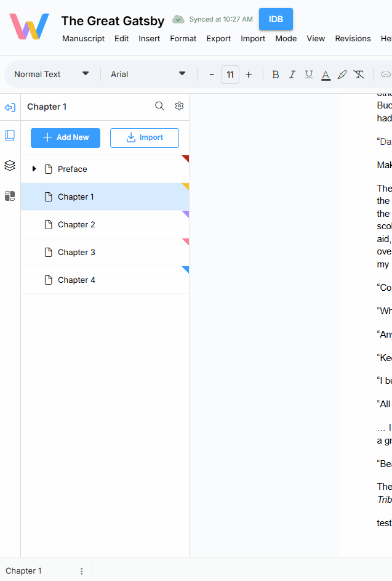Screen dimensions: 392x581
Task: Clear text formatting
Action: [x=359, y=75]
